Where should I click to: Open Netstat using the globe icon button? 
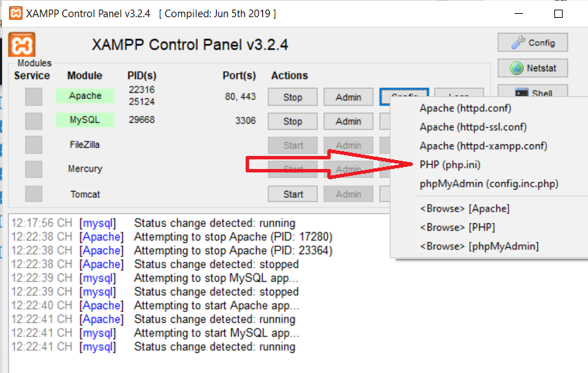(x=523, y=68)
